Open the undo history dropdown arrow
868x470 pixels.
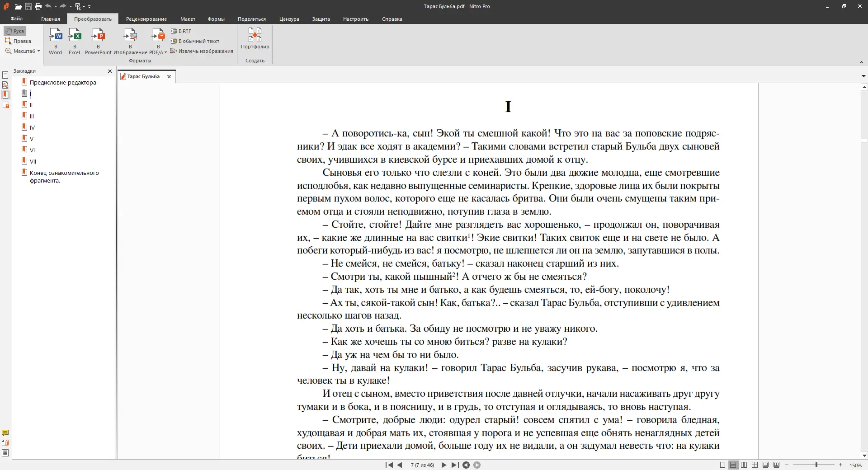pyautogui.click(x=56, y=6)
